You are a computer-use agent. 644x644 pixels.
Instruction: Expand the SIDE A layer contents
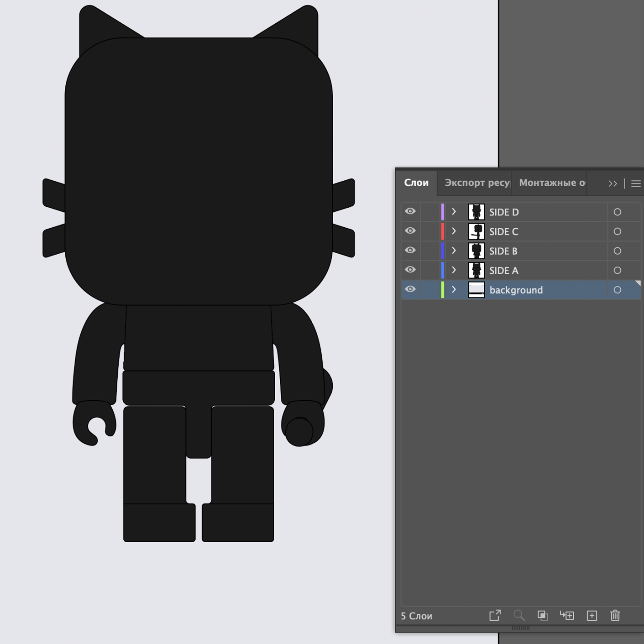[454, 270]
